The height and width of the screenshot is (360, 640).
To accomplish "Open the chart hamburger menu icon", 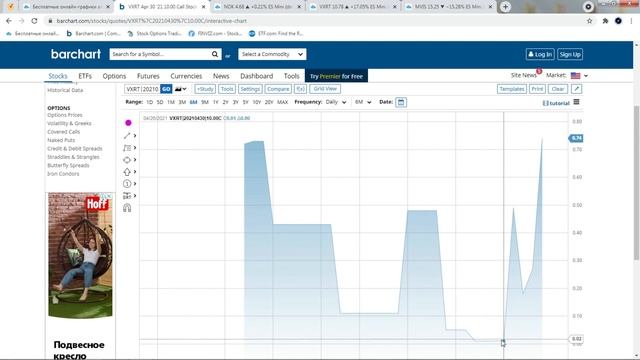I will (576, 102).
